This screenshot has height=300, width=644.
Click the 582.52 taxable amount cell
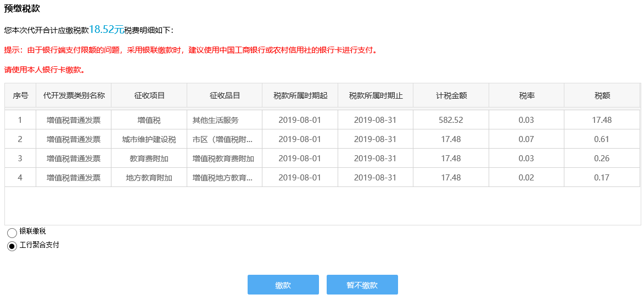(451, 120)
